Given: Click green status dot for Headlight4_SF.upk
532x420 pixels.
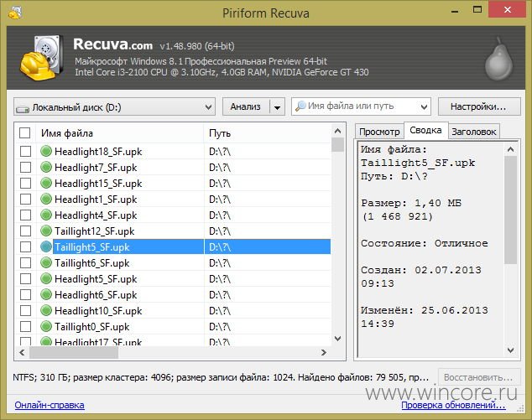Looking at the screenshot, I should click(x=46, y=215).
